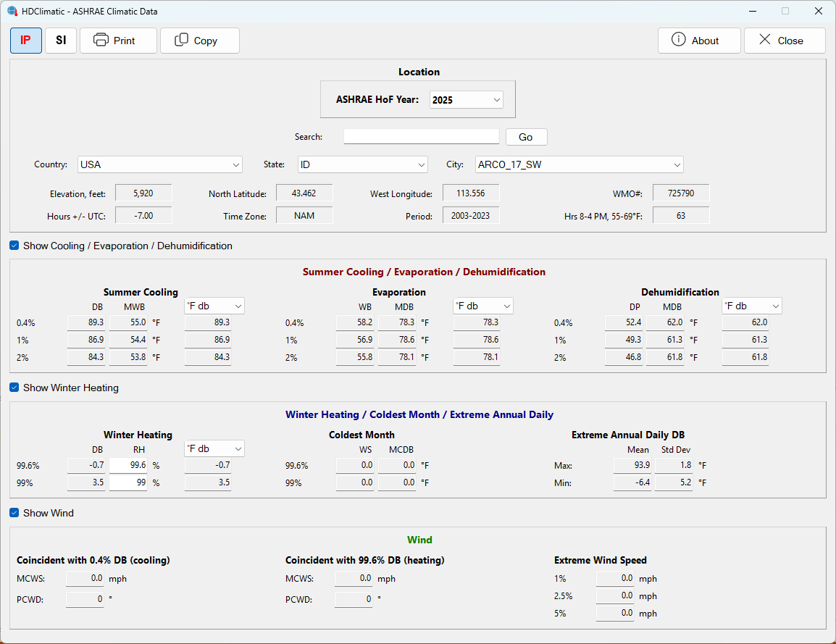This screenshot has width=836, height=644.
Task: Open Dehumidification °F db unit dropdown
Action: [752, 306]
